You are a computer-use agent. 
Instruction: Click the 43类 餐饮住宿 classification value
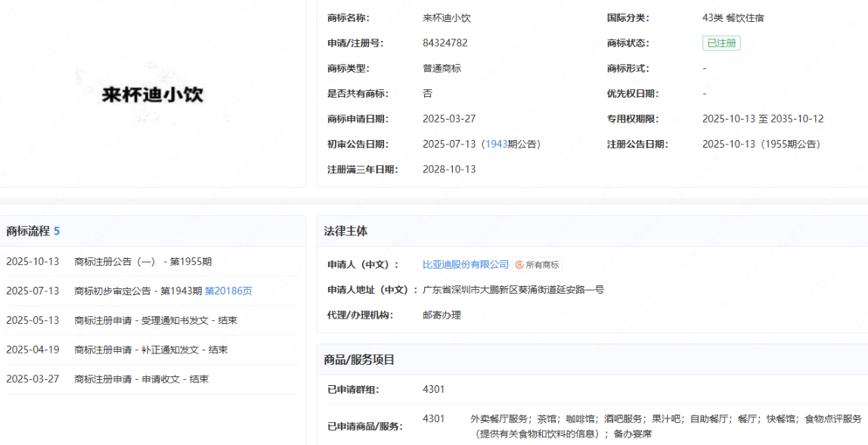click(x=733, y=17)
